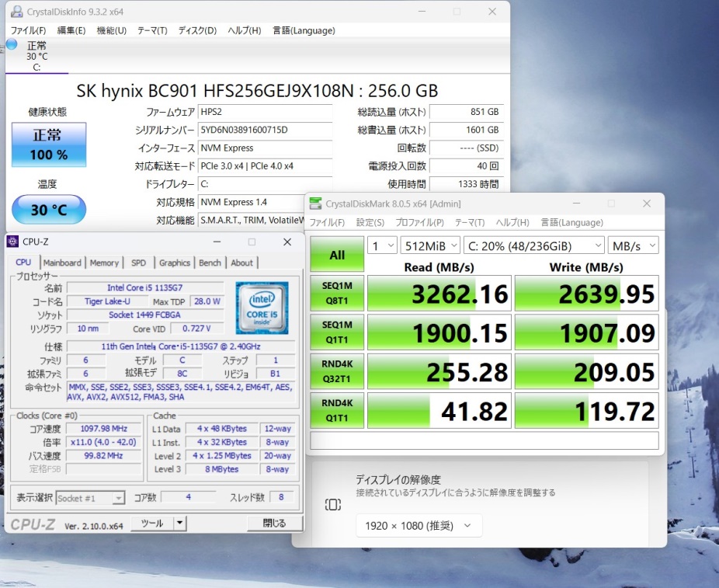Click the ツール button in CPU-Z
The width and height of the screenshot is (719, 588).
tap(152, 524)
